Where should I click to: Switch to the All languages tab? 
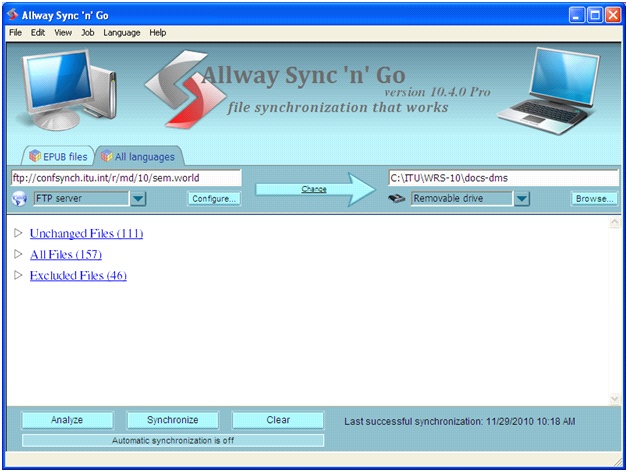click(x=139, y=156)
